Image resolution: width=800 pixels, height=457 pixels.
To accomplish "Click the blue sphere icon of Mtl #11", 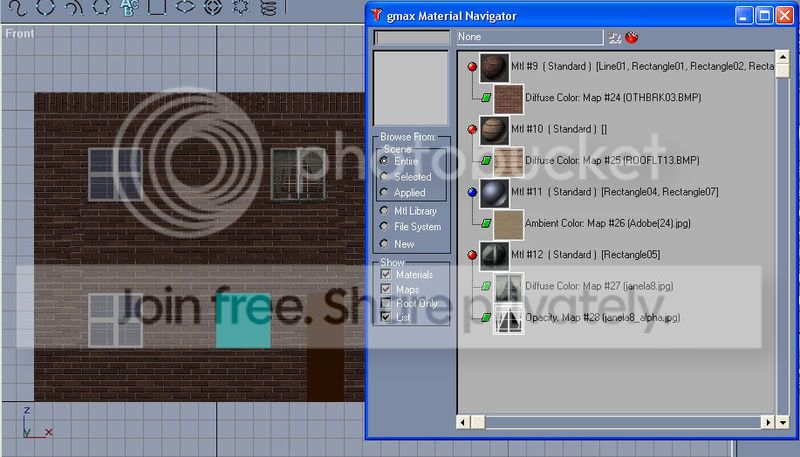I will [472, 192].
